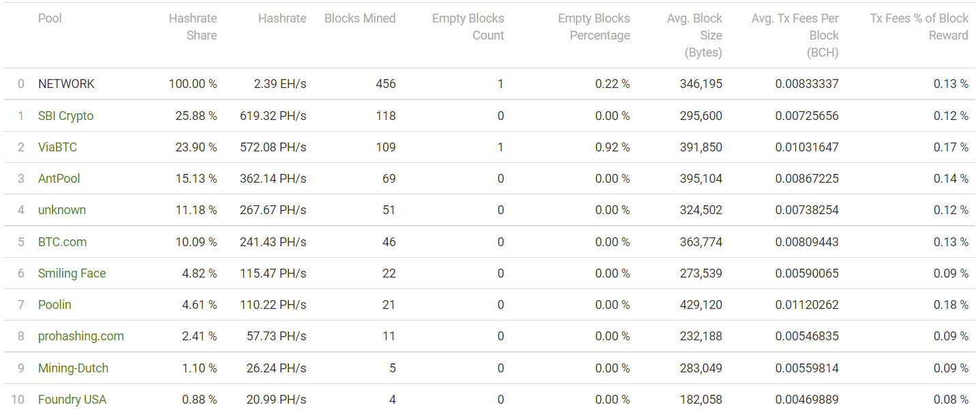Sort by Hashrate column header

(x=282, y=18)
